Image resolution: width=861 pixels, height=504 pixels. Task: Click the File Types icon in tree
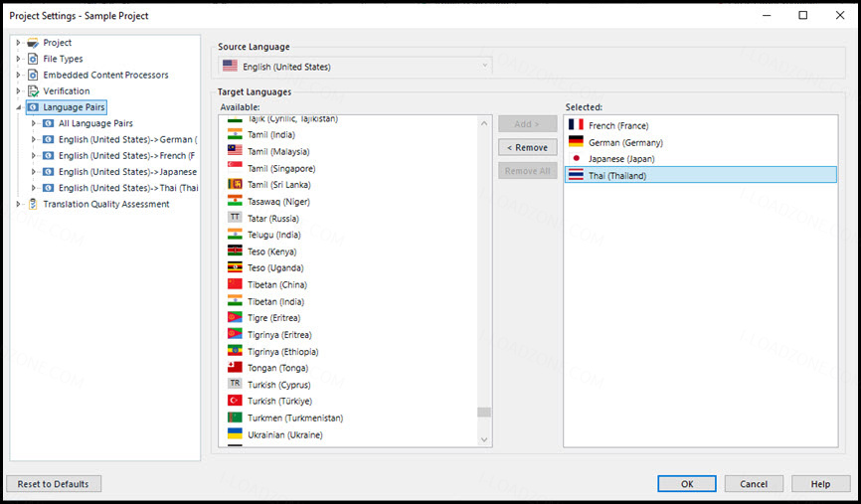tap(33, 59)
